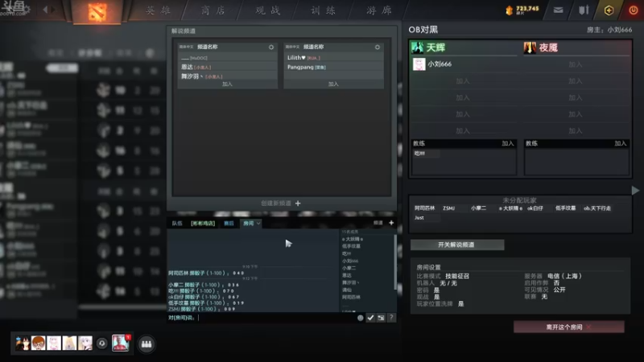This screenshot has height=362, width=644.
Task: Expand the 房间 chat tab dropdown arrow
Action: pyautogui.click(x=258, y=224)
